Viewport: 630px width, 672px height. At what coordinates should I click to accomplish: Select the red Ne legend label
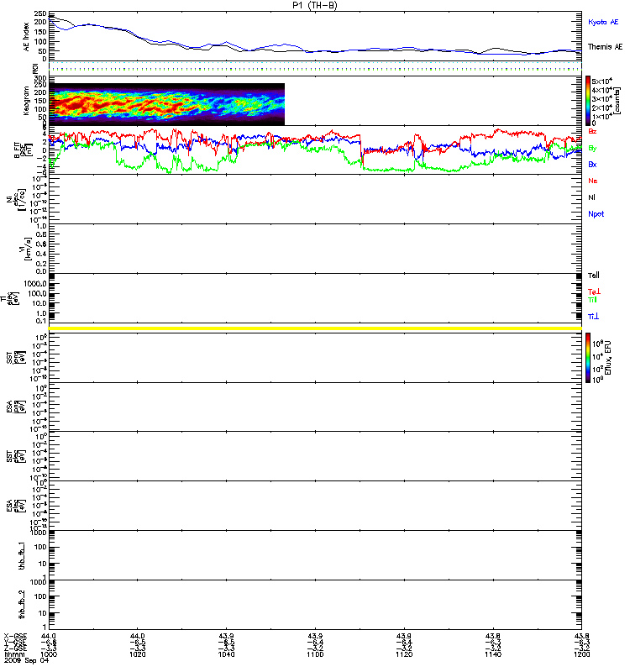[593, 181]
